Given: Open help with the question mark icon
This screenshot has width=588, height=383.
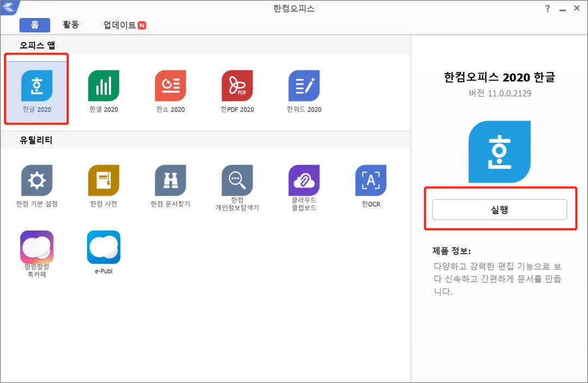Looking at the screenshot, I should [548, 8].
